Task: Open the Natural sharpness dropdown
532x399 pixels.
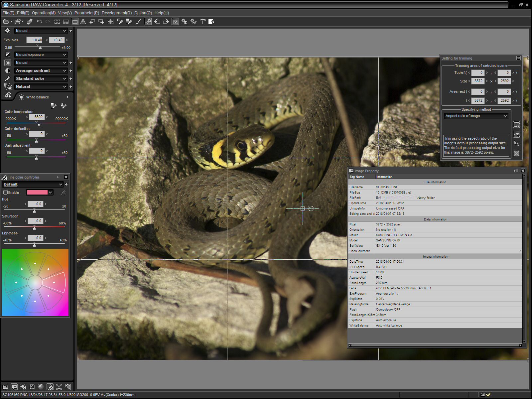Action: pyautogui.click(x=41, y=86)
